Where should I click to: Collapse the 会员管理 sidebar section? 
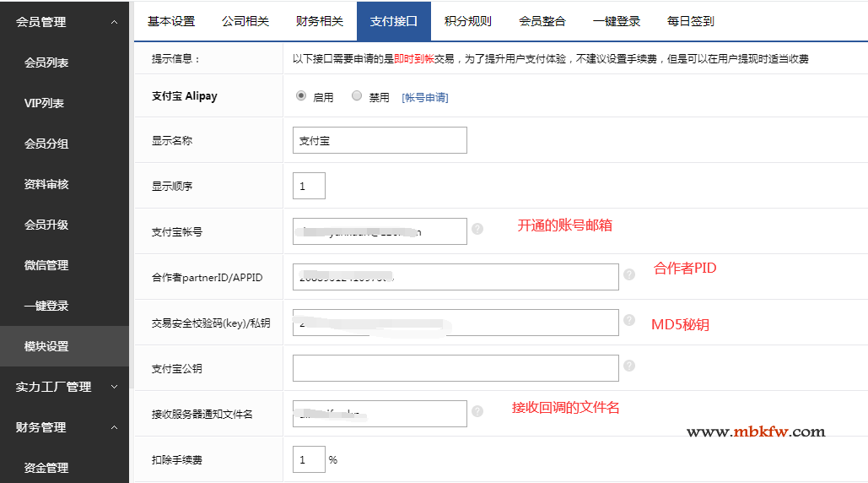(114, 22)
